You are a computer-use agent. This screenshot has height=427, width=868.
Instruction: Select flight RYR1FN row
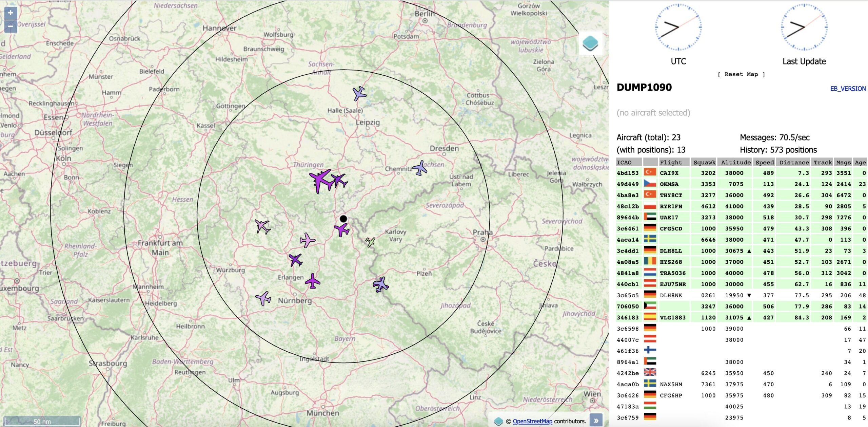click(x=741, y=206)
